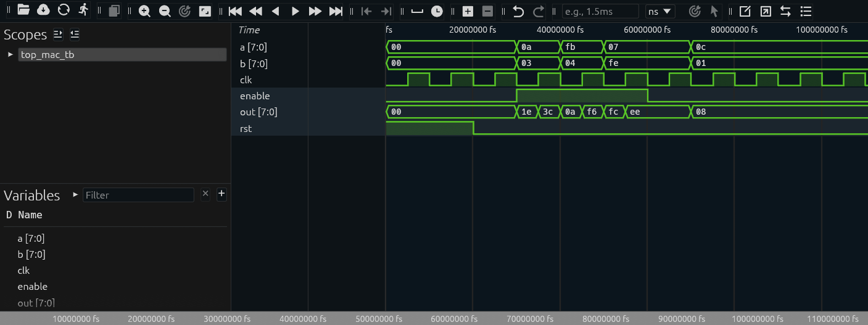Click the 40000000 fs mark on time ruler
The height and width of the screenshot is (325, 868).
coord(560,30)
